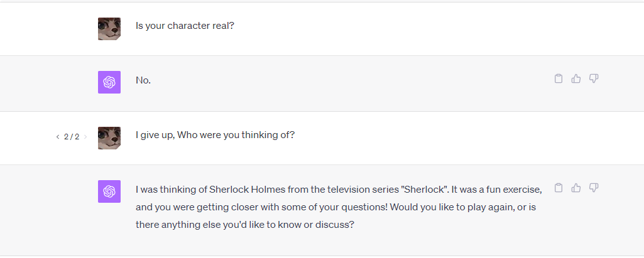Click ChatGPT logo beside the Sherlock answer
The image size is (644, 258).
tap(109, 191)
